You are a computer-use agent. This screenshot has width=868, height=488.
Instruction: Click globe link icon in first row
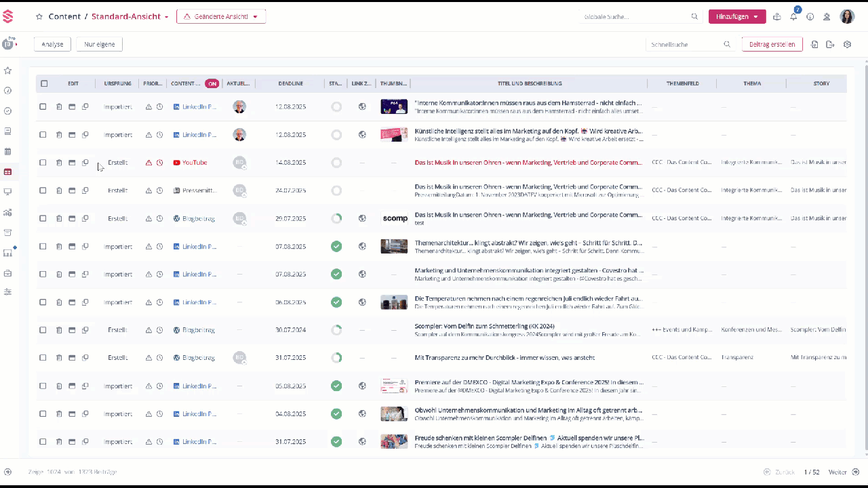(362, 106)
